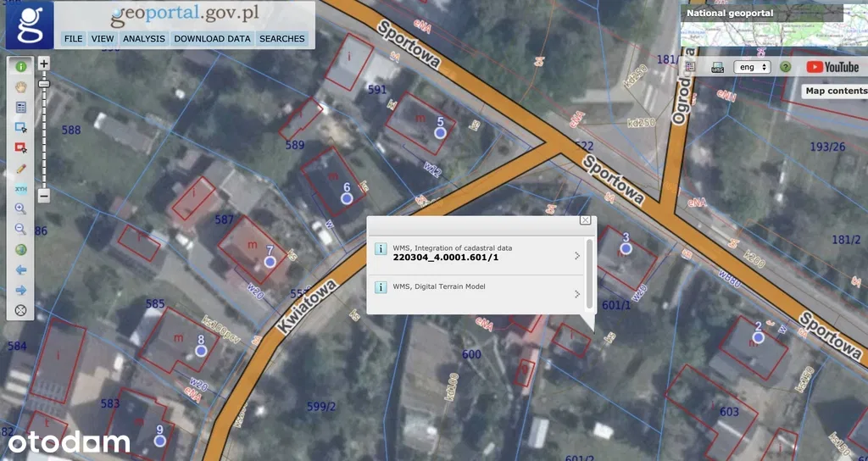
Task: Activate the hand pan tool
Action: coord(21,86)
